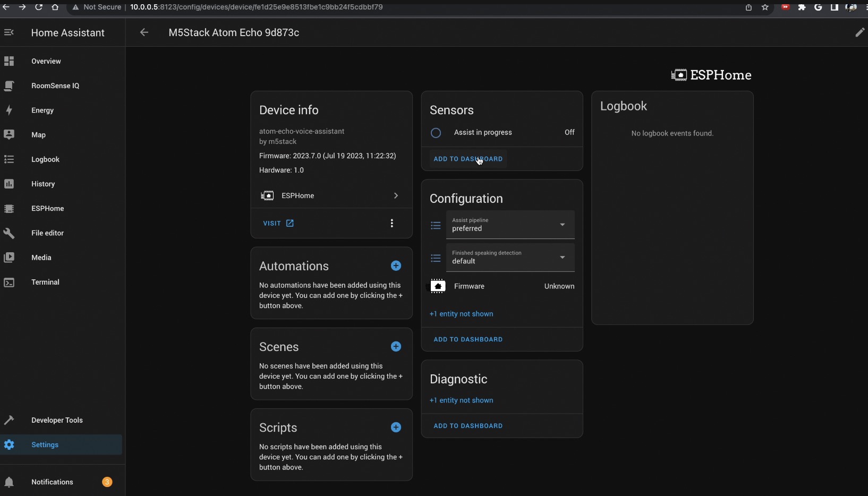Click the Firmware version text in Device info
The image size is (868, 496).
(x=327, y=156)
